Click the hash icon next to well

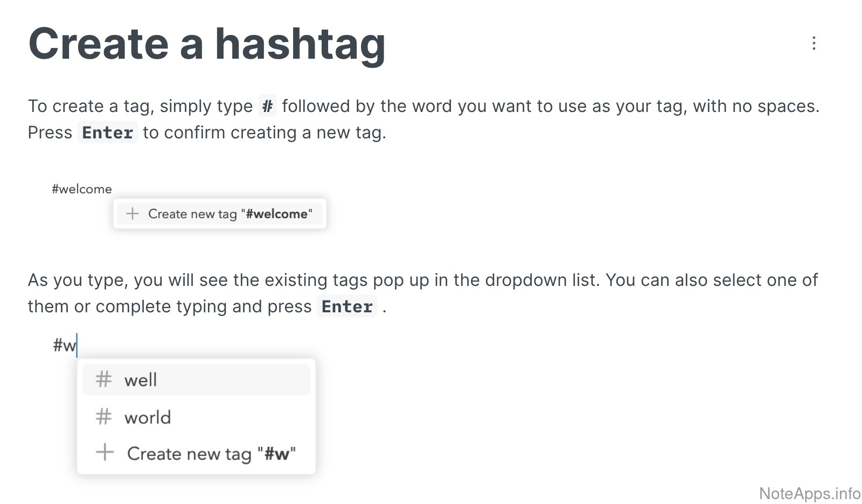103,379
